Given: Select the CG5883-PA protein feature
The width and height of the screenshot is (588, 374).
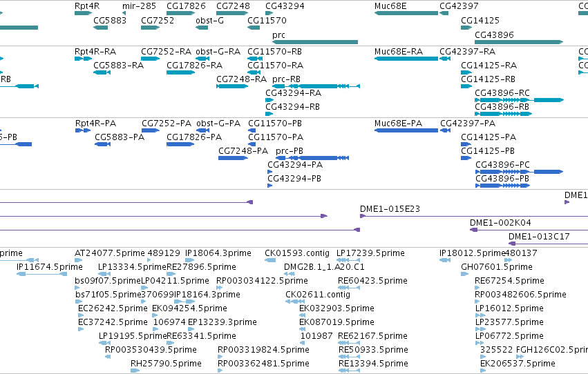Looking at the screenshot, I should 102,144.
